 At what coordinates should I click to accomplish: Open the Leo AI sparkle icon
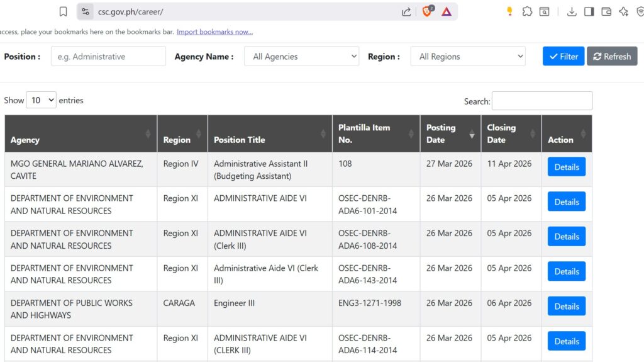(623, 11)
